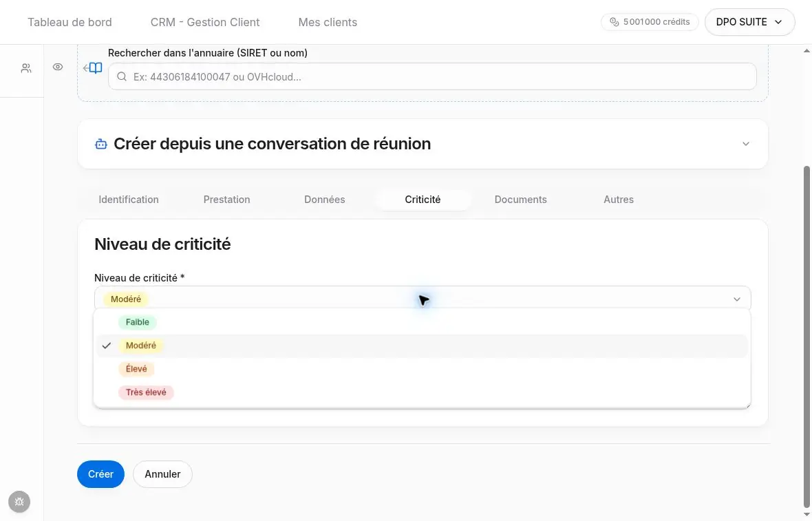Open the DPO SUITE dropdown
Viewport: 812px width, 521px height.
point(749,22)
